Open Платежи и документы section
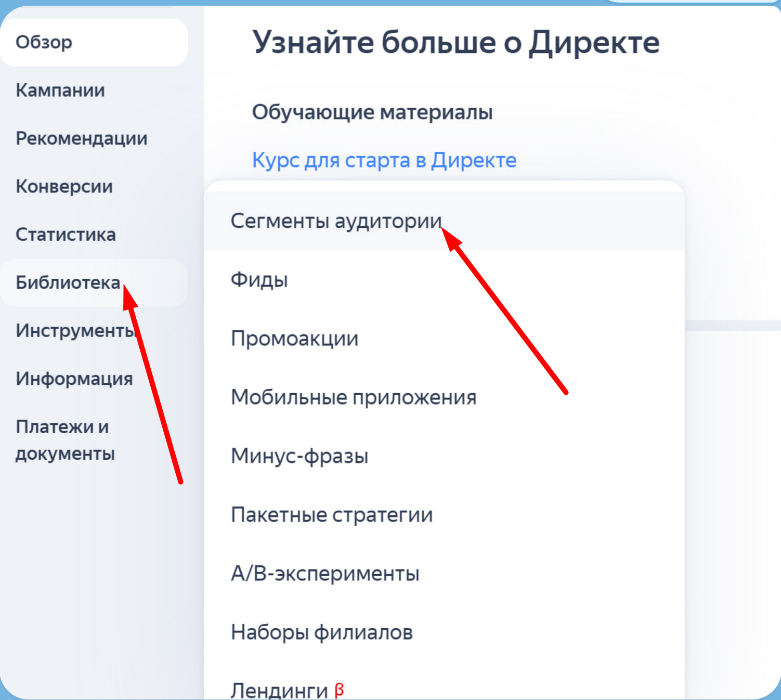The width and height of the screenshot is (781, 700). click(65, 440)
